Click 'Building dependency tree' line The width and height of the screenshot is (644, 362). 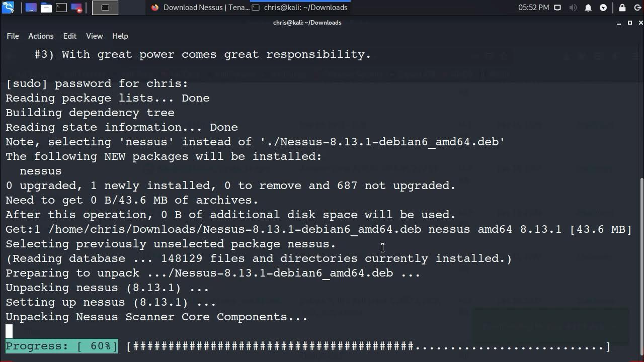tap(90, 113)
